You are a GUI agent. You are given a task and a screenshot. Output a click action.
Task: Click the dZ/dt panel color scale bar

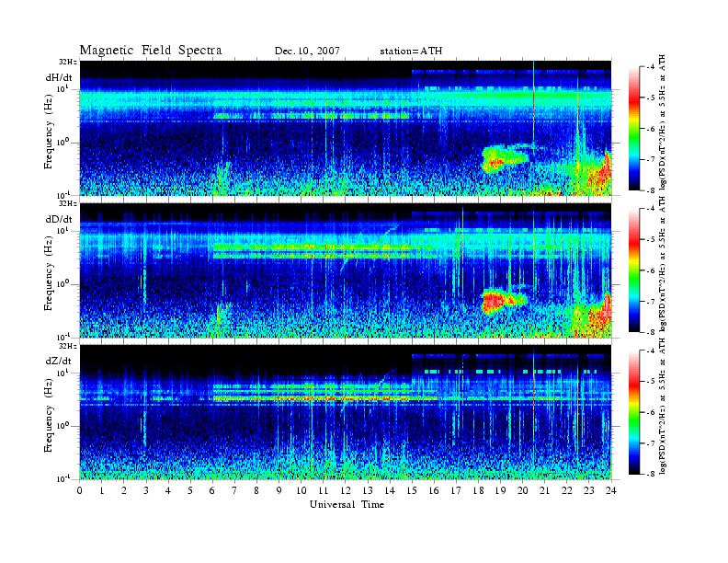(634, 412)
